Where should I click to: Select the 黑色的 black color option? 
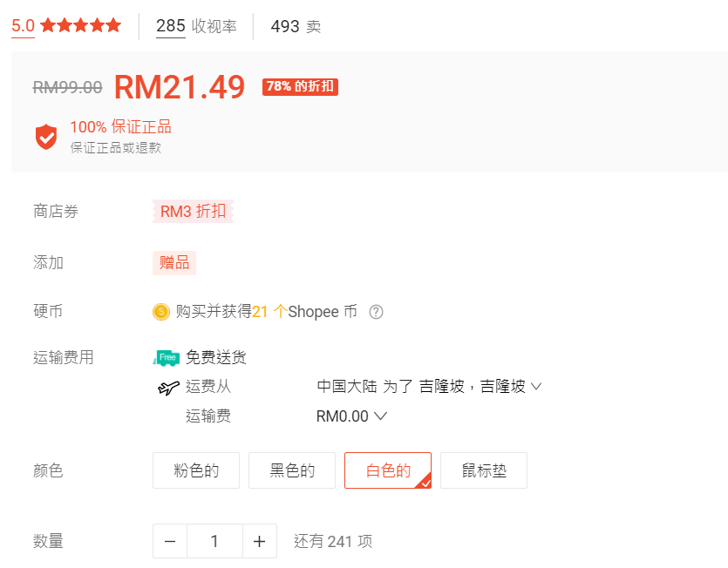pos(292,470)
